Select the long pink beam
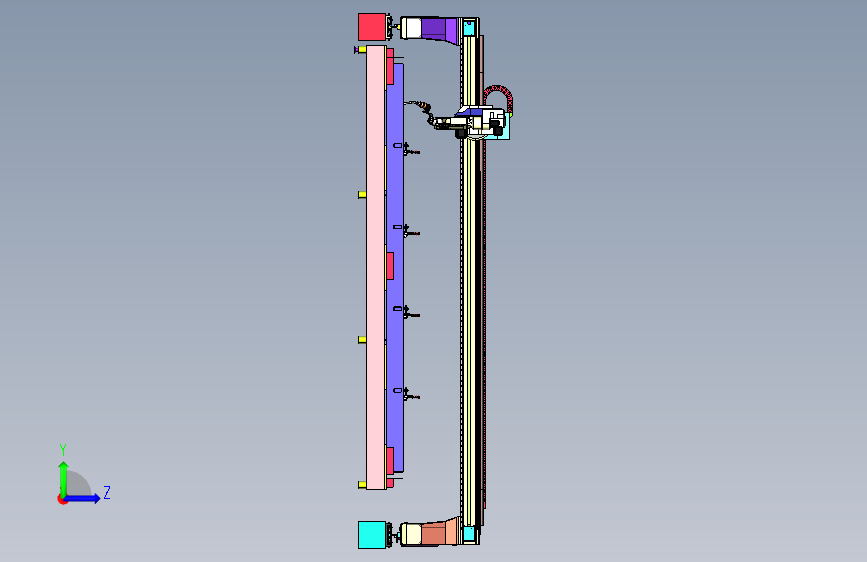Screen dimensions: 867x562 (375, 268)
